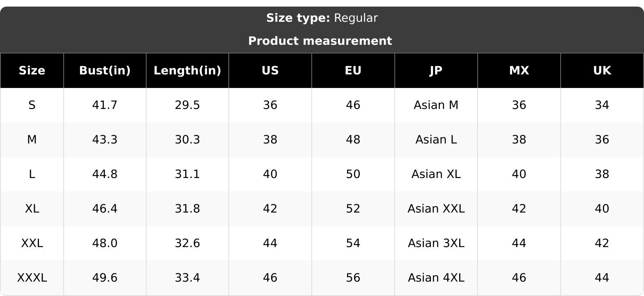Select the 33.4 length value
The image size is (644, 296).
click(x=187, y=278)
